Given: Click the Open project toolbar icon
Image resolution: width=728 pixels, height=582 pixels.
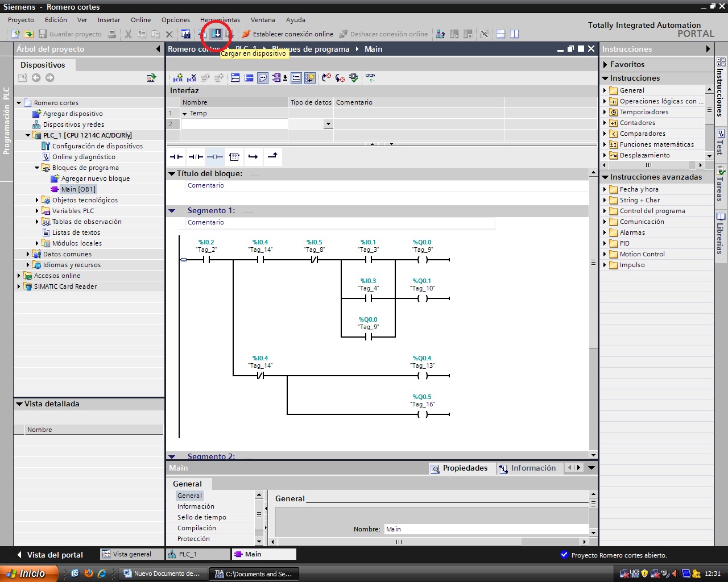Looking at the screenshot, I should pyautogui.click(x=28, y=34).
